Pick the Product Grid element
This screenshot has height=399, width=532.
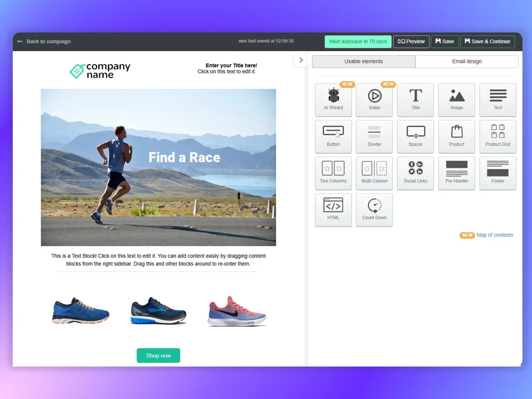(498, 137)
